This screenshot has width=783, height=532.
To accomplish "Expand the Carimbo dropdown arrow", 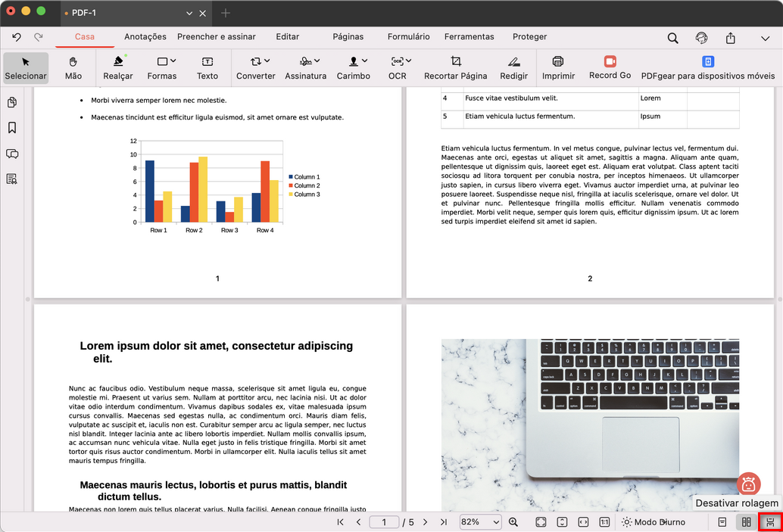I will click(364, 61).
